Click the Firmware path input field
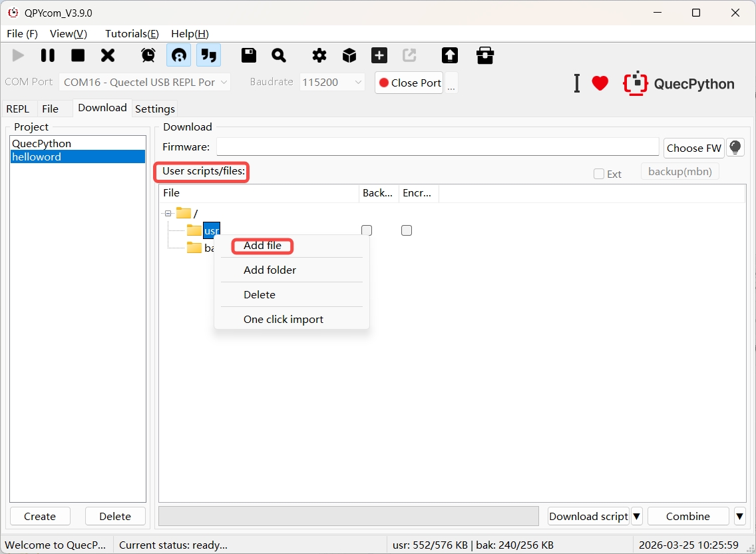The width and height of the screenshot is (756, 554). 437,147
